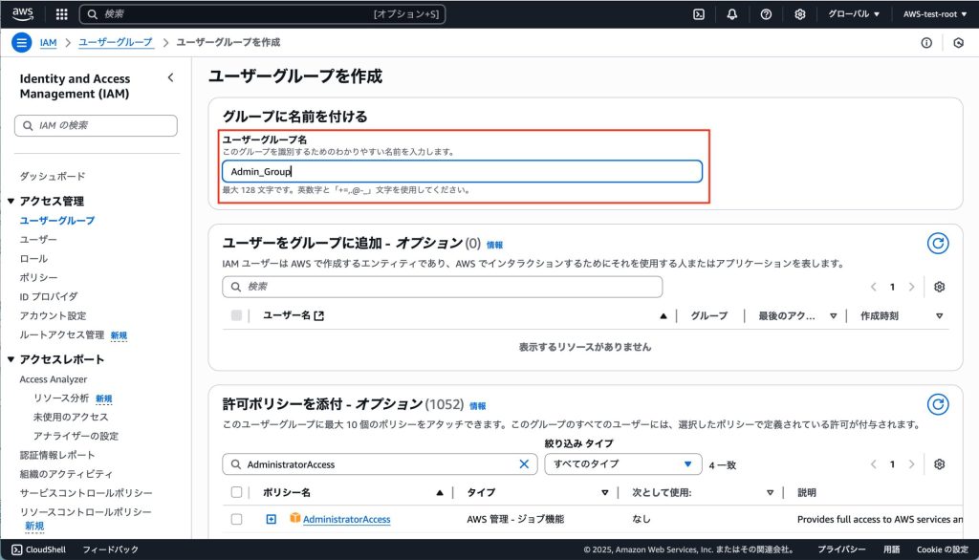Image resolution: width=979 pixels, height=560 pixels.
Task: Open ダッシュボード in the IAM sidebar
Action: point(53,176)
